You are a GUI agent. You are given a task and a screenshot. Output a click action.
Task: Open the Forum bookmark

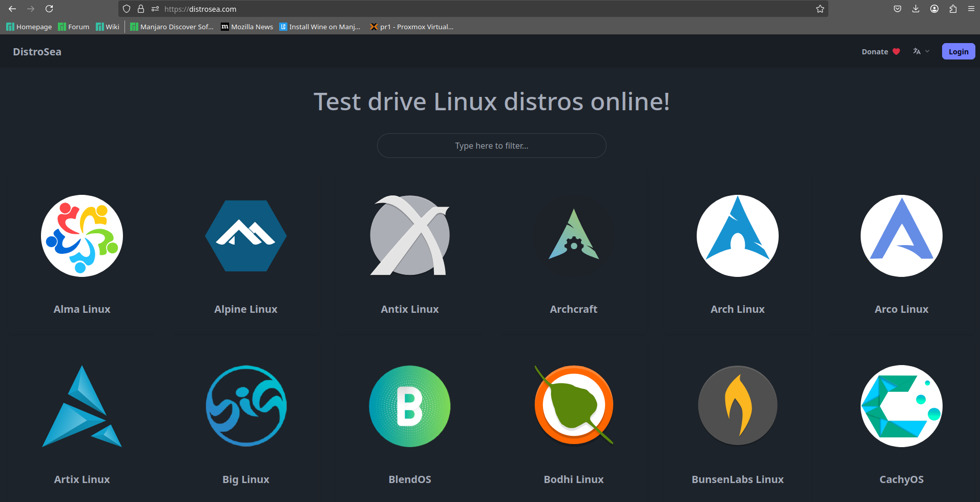click(x=74, y=27)
